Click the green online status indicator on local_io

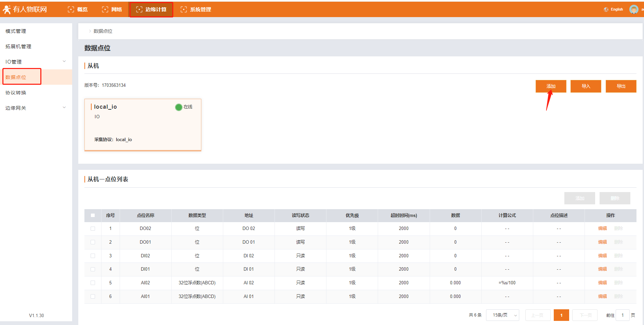pyautogui.click(x=178, y=107)
